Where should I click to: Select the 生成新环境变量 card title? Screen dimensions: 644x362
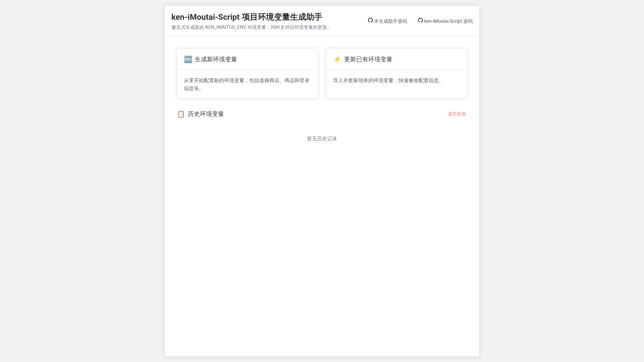click(x=216, y=59)
